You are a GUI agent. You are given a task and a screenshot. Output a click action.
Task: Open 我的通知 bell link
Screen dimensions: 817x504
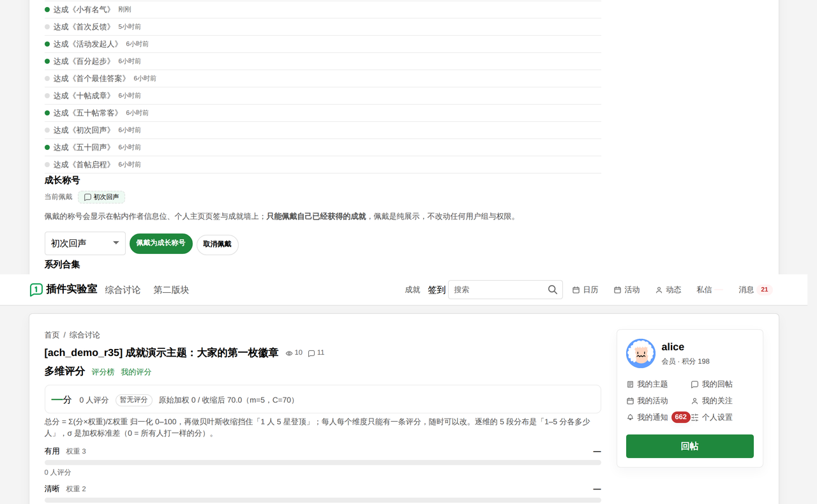[647, 417]
